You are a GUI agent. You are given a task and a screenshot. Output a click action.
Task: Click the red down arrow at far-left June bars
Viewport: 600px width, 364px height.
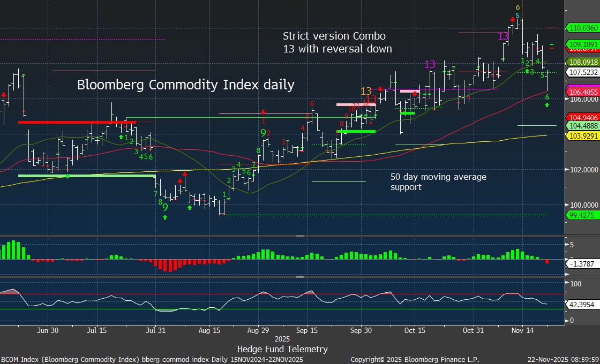pos(4,95)
